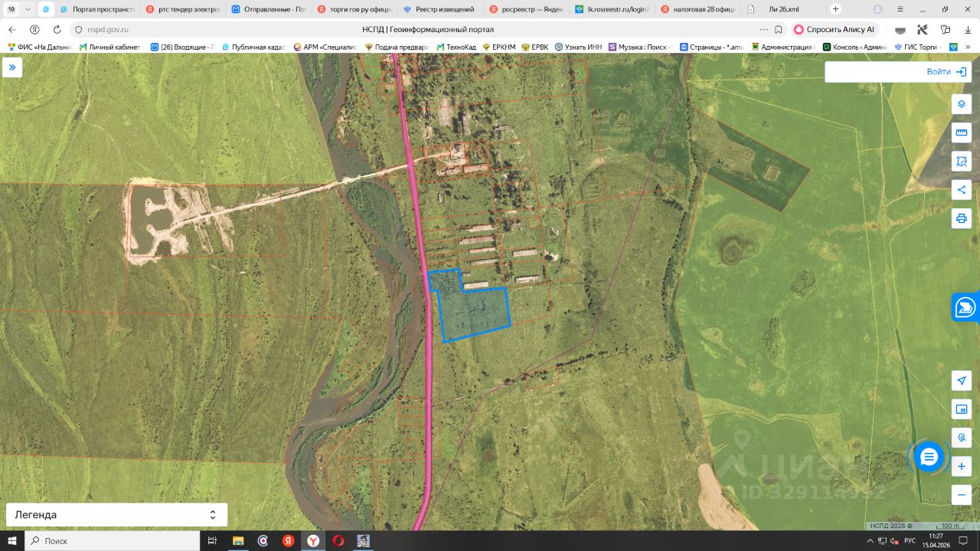Share the current map view
The height and width of the screenshot is (551, 980).
(x=962, y=190)
